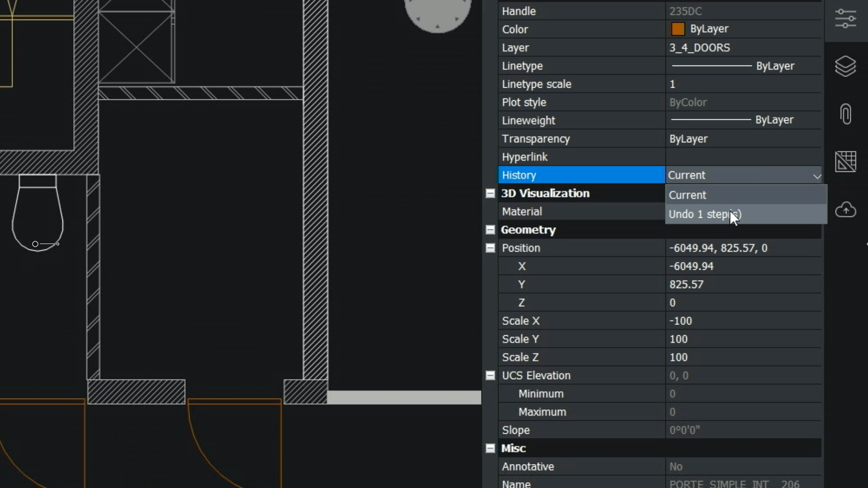Collapse the Geometry section header
The image size is (868, 488).
coord(491,230)
